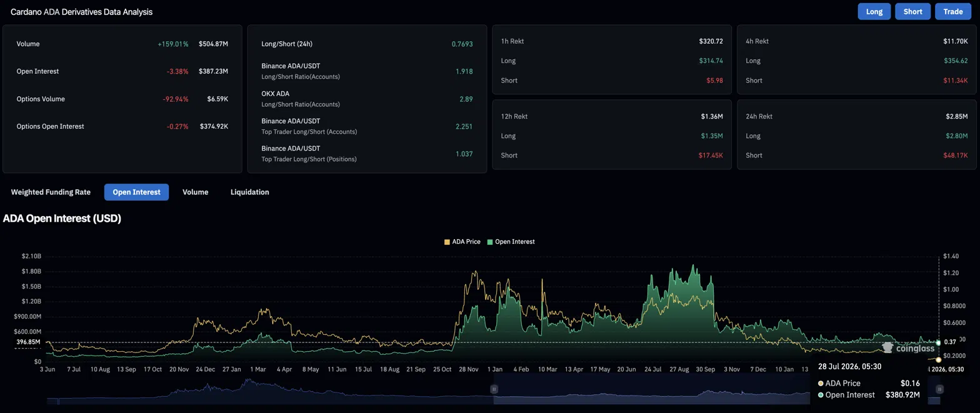This screenshot has width=980, height=413.
Task: Click the -3.38% open interest change
Action: 177,71
